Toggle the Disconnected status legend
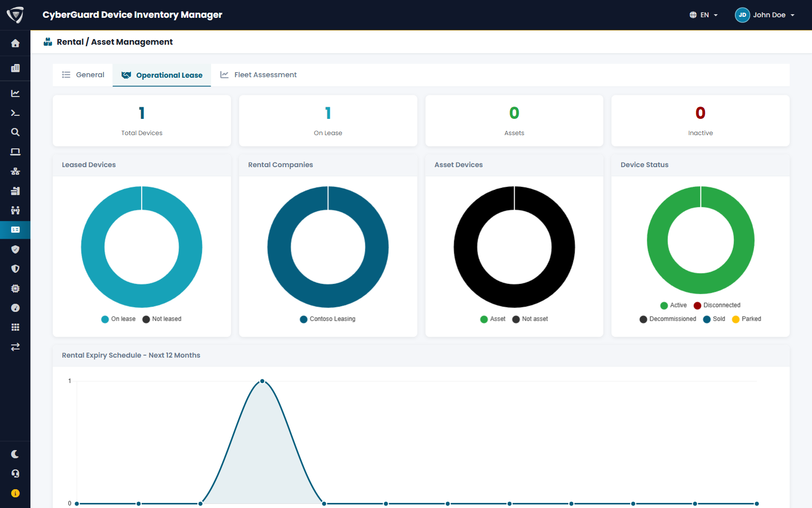 [717, 305]
